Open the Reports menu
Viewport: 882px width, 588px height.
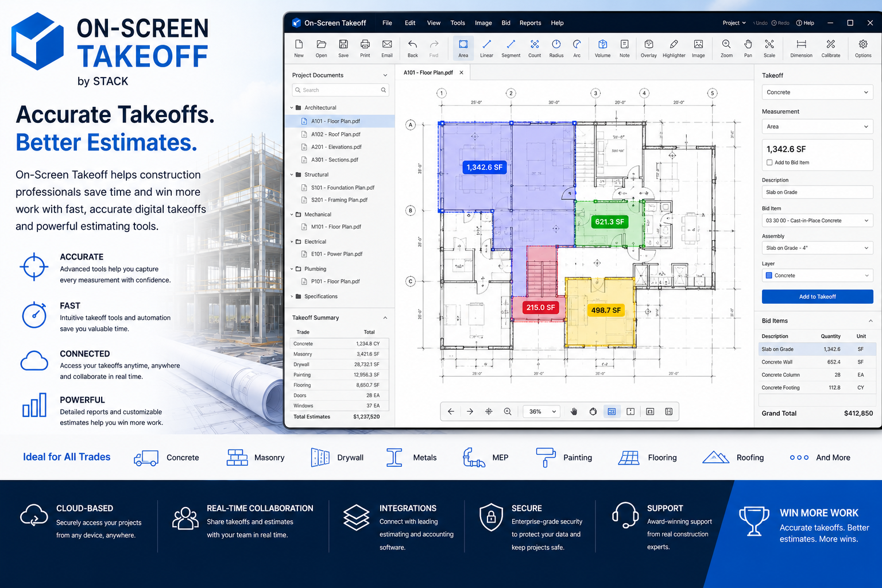point(530,23)
